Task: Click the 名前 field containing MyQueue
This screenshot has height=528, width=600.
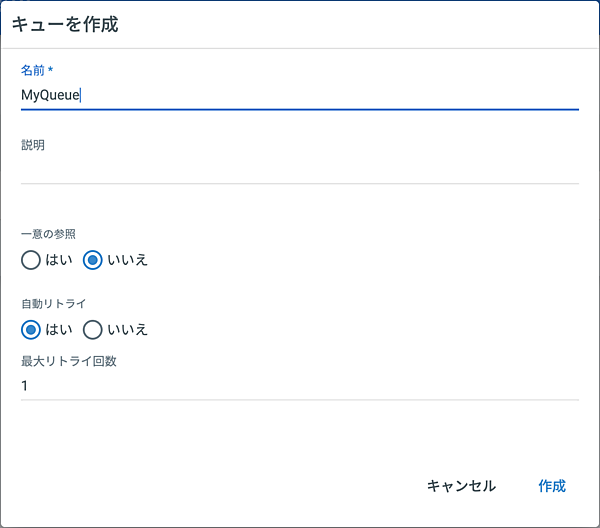Action: click(x=300, y=95)
